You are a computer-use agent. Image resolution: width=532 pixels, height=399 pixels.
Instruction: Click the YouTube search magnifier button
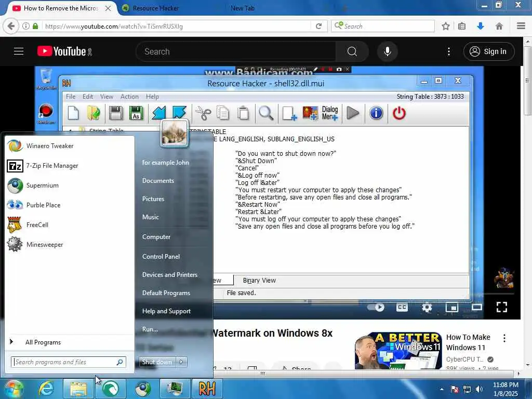click(352, 51)
